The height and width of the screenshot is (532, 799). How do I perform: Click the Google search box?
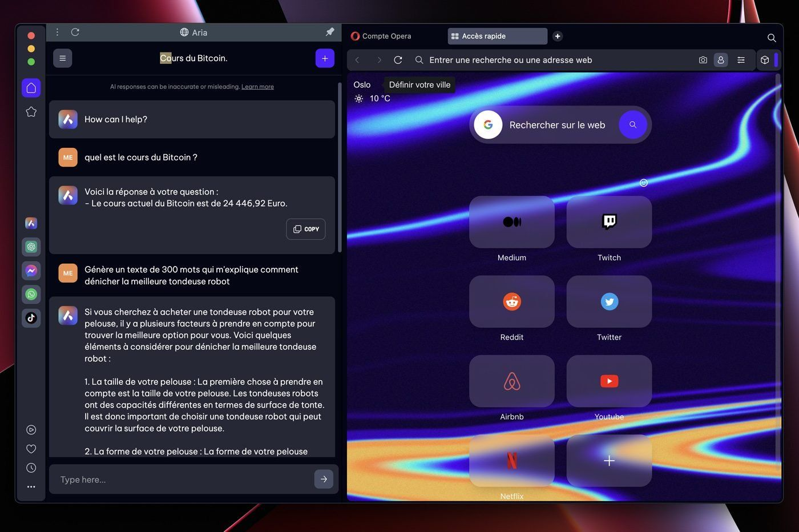click(557, 125)
